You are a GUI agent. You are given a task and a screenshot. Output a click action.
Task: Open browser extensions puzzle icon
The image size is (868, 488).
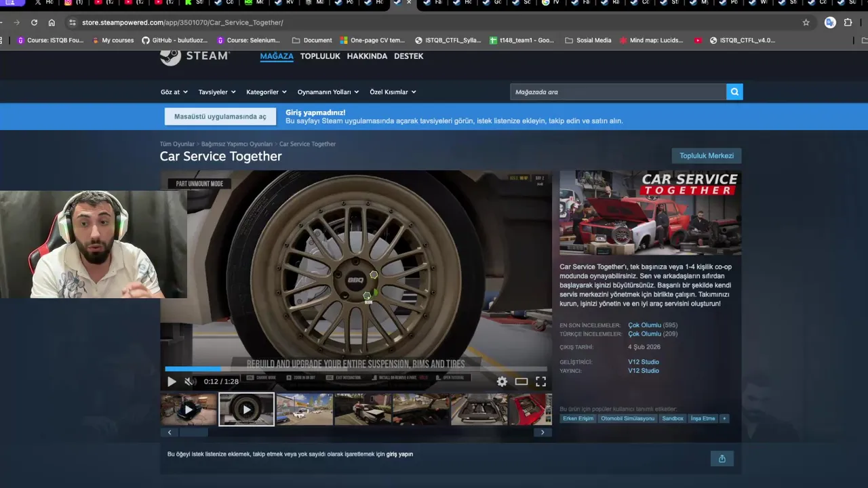point(848,22)
